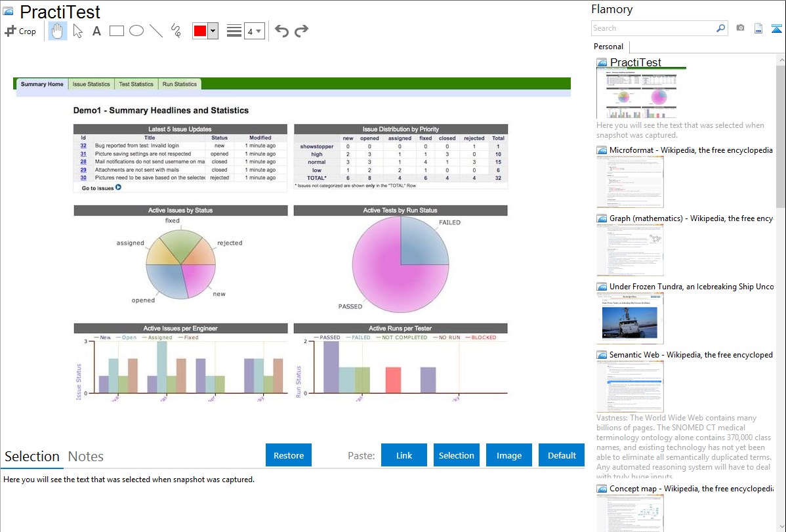Activate the hand pan tool

(57, 31)
